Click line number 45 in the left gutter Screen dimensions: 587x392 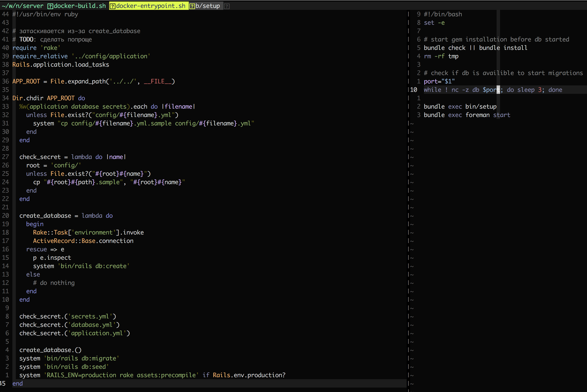coord(3,384)
